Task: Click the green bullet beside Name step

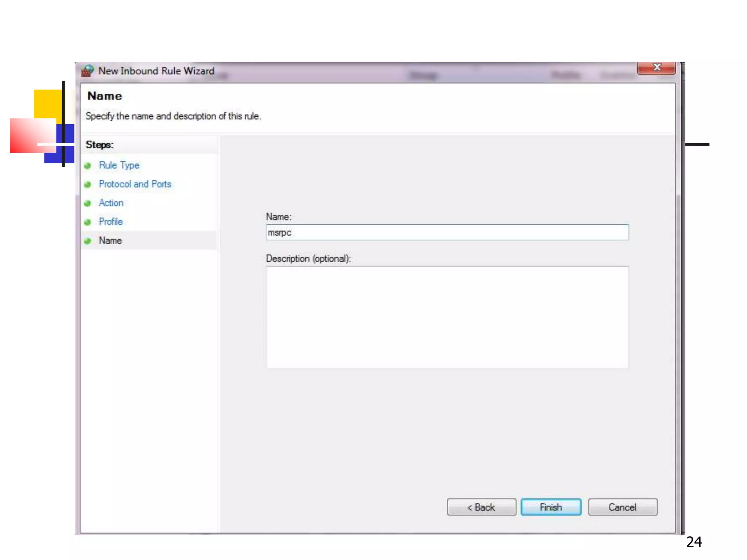Action: (x=87, y=241)
